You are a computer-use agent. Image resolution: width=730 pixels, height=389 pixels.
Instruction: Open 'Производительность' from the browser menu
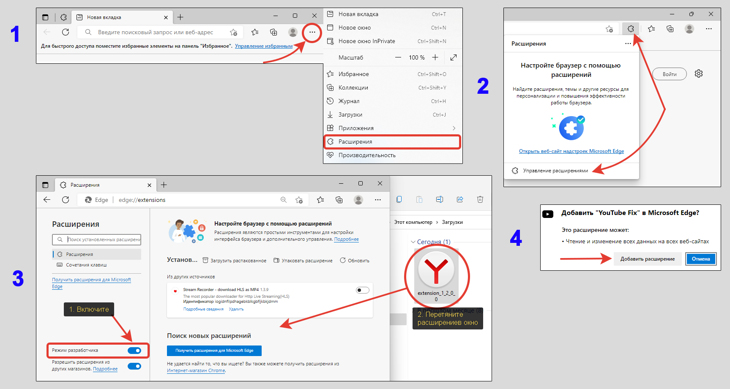[x=393, y=155]
